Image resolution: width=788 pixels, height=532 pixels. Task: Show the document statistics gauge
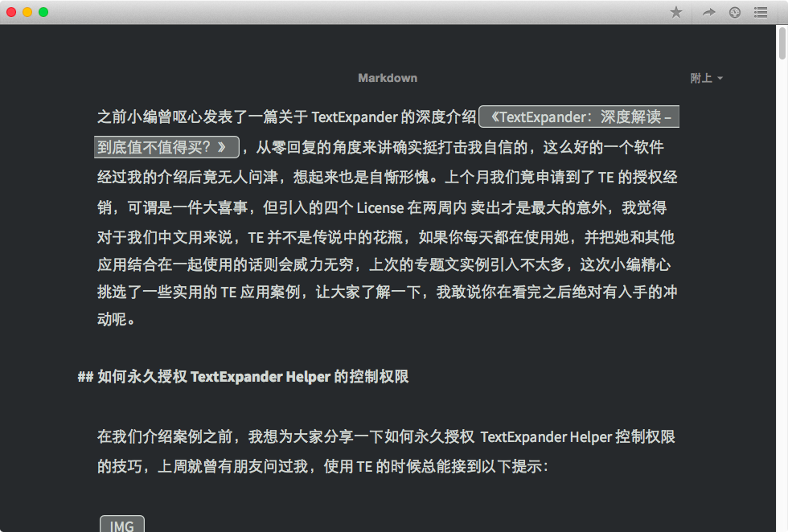click(734, 12)
